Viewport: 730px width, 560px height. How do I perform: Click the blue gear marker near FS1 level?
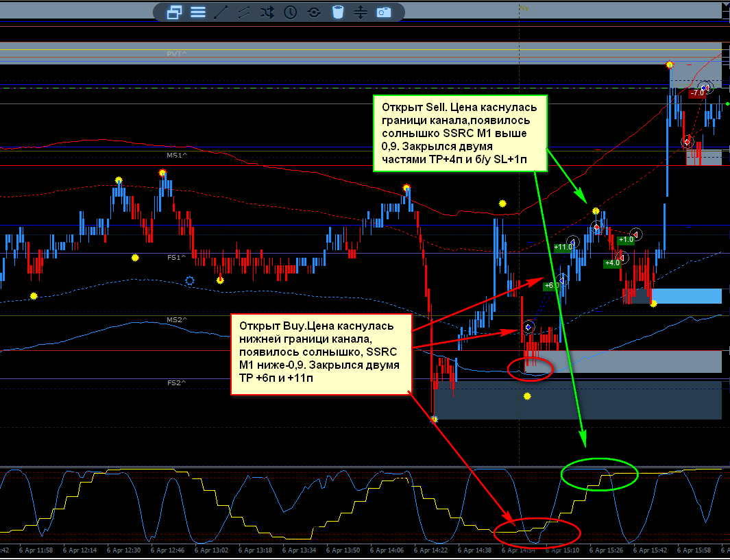(x=189, y=281)
